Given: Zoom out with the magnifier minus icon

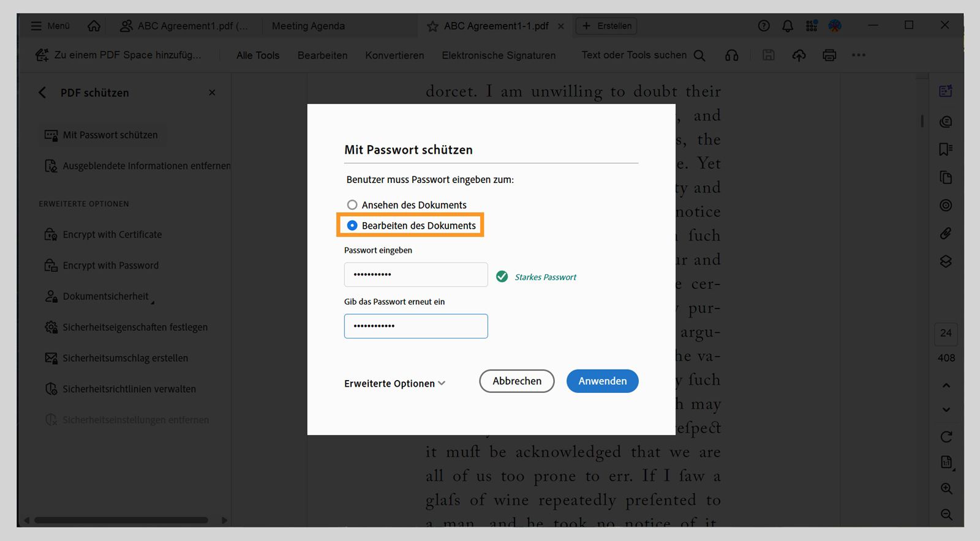Looking at the screenshot, I should point(946,515).
